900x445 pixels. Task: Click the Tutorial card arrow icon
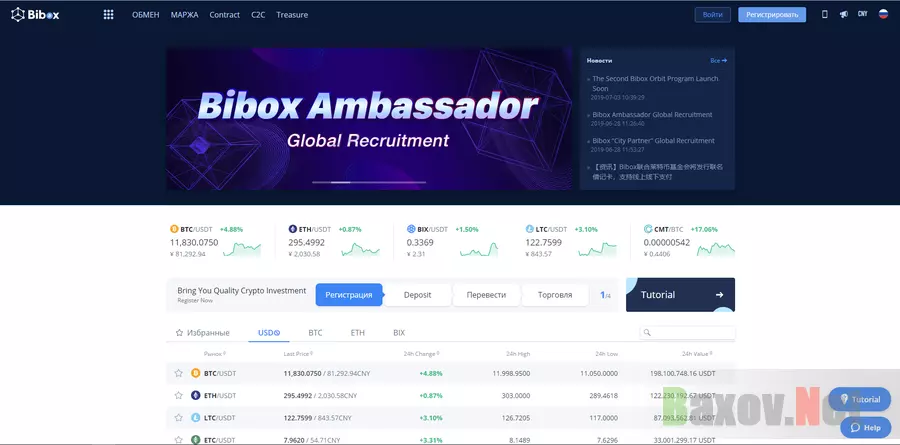tap(719, 295)
